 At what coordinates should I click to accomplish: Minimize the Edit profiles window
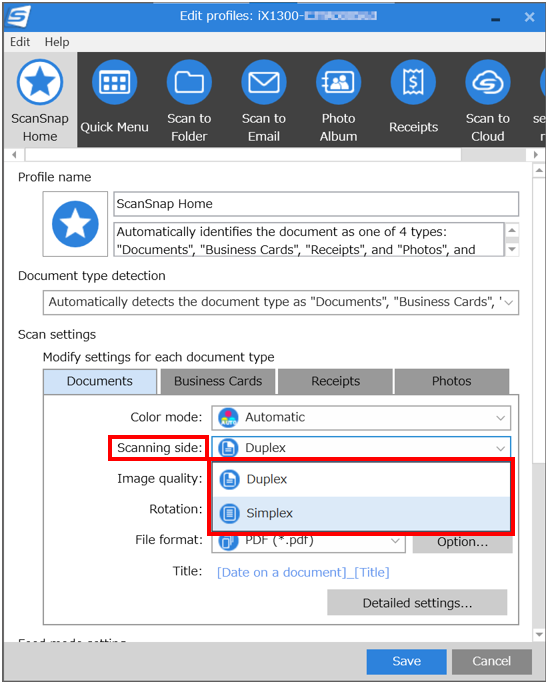coord(495,18)
